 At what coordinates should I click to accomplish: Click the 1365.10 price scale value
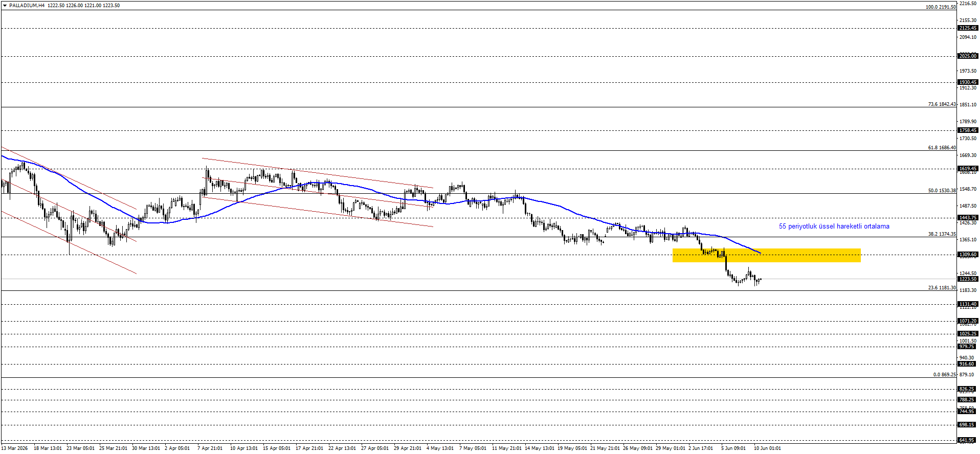969,240
